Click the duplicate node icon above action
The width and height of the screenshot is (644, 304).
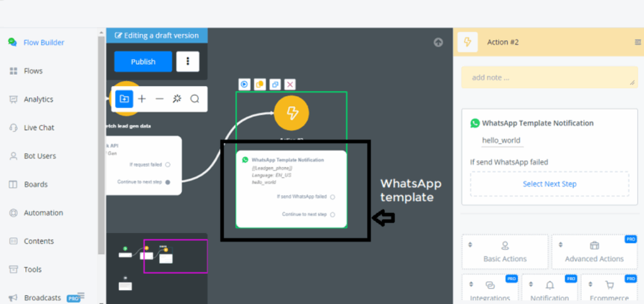coord(275,84)
